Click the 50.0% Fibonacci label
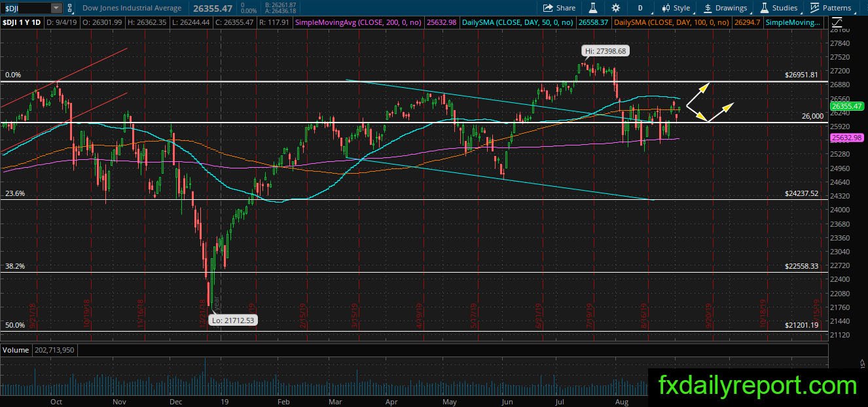 point(15,325)
